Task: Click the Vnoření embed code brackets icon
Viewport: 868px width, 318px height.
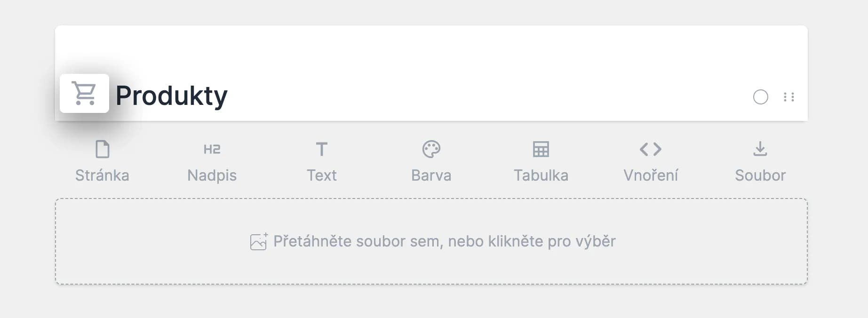Action: (x=651, y=149)
